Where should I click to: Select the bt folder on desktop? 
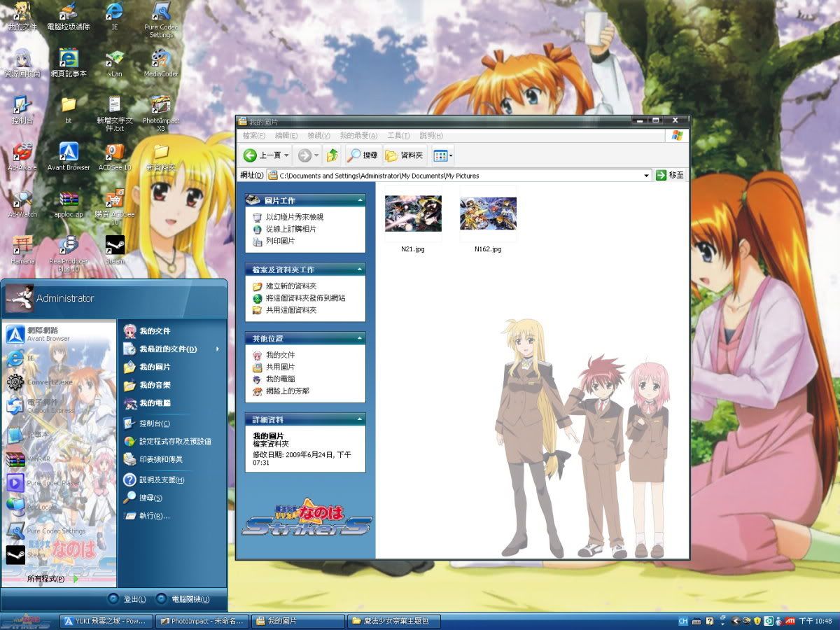pos(68,109)
